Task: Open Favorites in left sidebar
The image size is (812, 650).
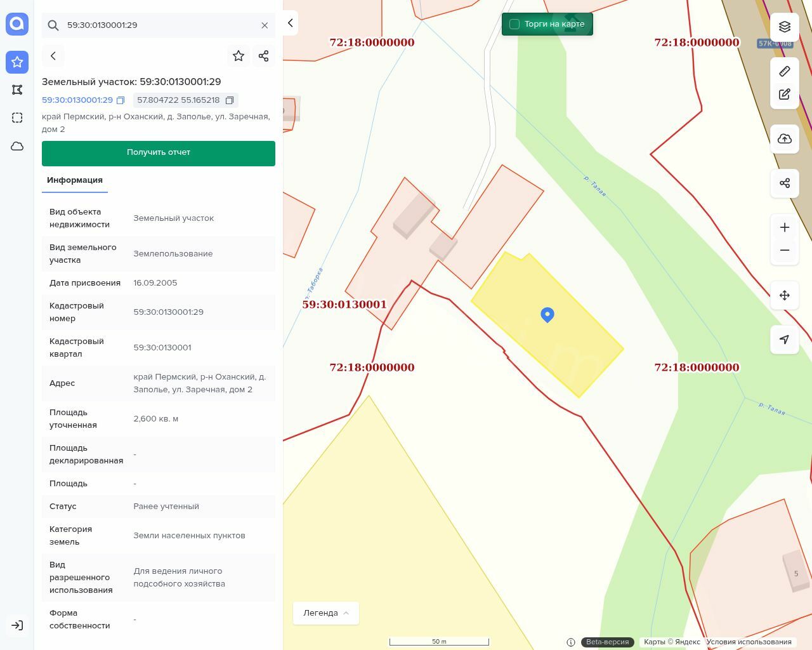Action: [x=17, y=62]
